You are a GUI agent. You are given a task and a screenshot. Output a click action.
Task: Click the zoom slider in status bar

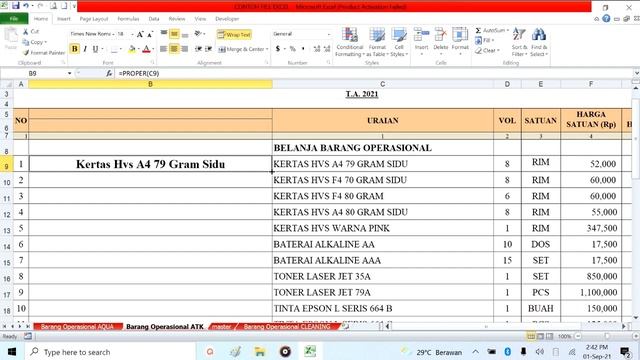click(x=607, y=336)
